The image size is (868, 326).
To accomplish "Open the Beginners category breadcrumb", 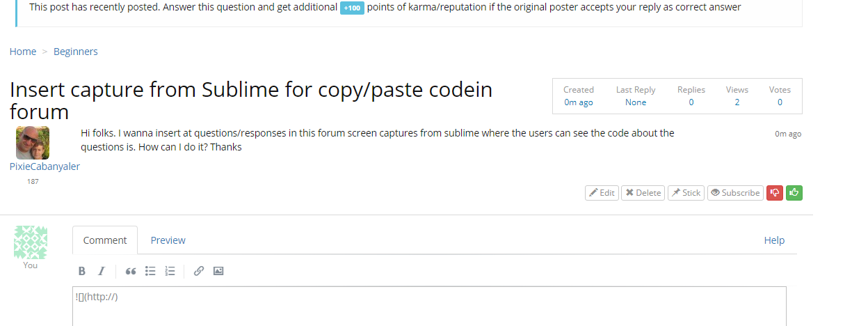I will 76,52.
